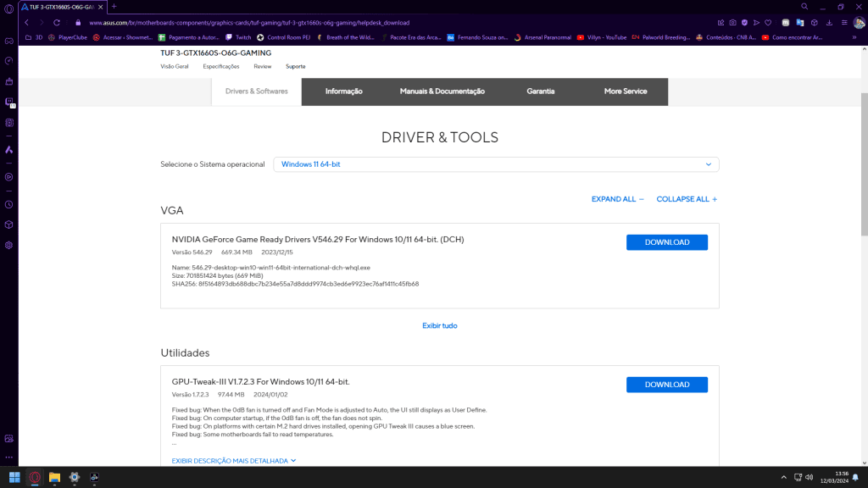
Task: Go to the Especificações section
Action: 221,66
